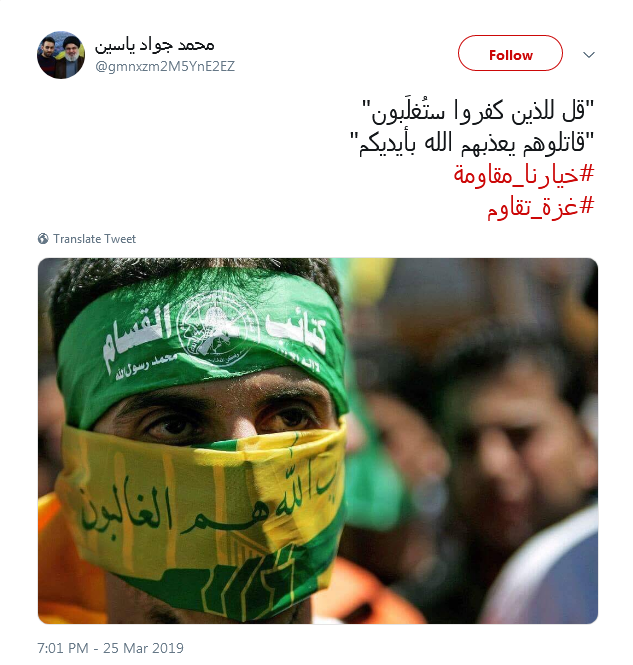Expand the tweet options chevron next to Follow
Screen dimensions: 633x665
click(588, 55)
